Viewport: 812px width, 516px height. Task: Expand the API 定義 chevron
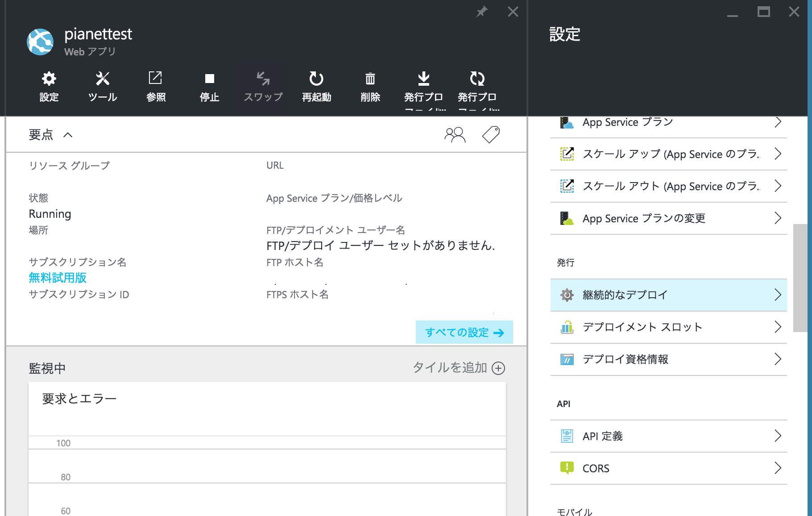(778, 436)
